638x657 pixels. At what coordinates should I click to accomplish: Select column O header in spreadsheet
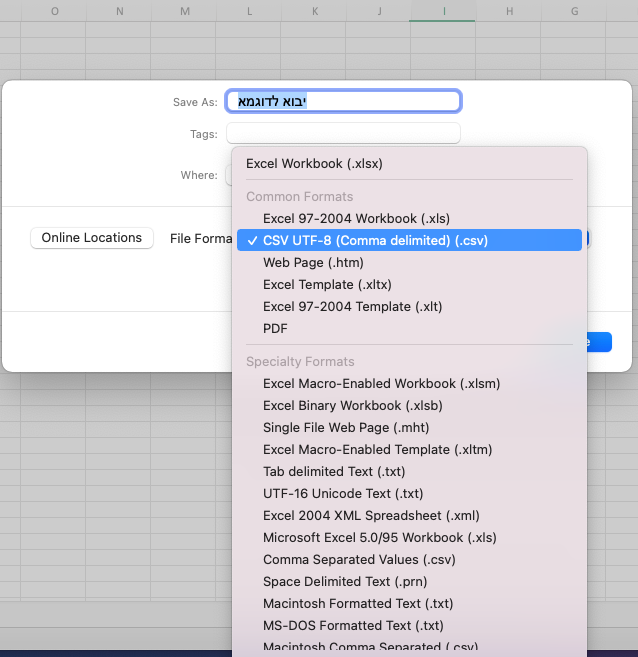point(54,11)
